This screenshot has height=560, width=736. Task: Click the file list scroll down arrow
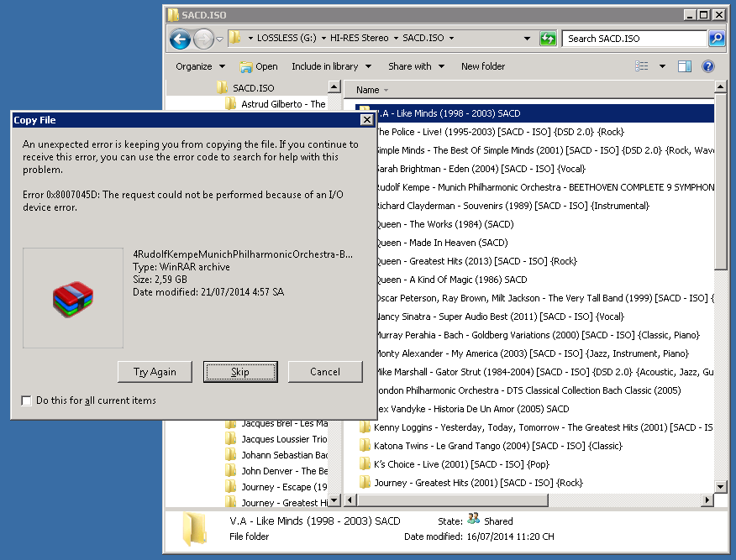pos(721,486)
